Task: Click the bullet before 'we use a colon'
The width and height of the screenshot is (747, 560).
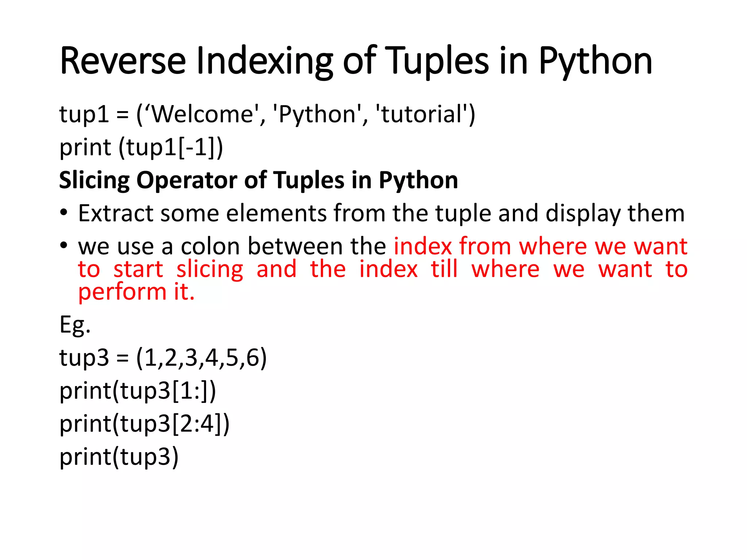Action: (64, 245)
